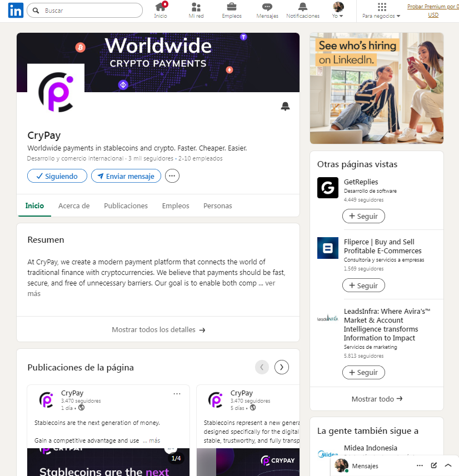The image size is (459, 476).
Task: Go to previous publications carousel arrow
Action: click(x=262, y=367)
